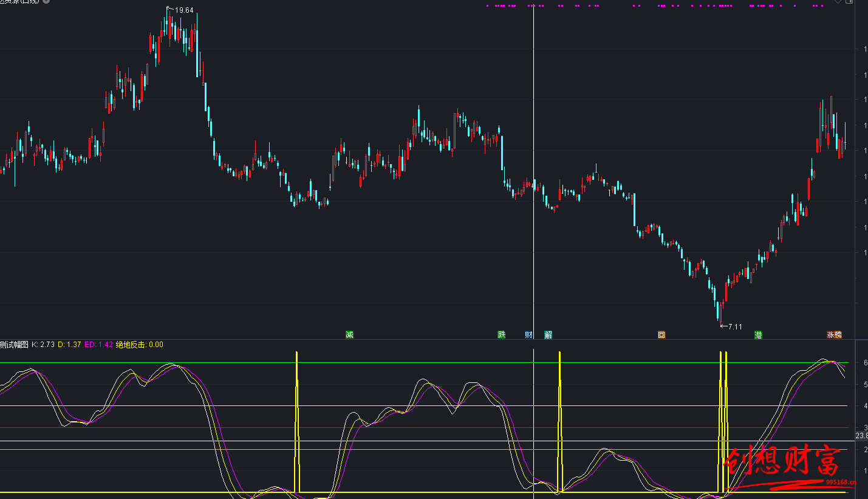Select the 19.64 high price label
This screenshot has height=499, width=868.
click(x=185, y=10)
